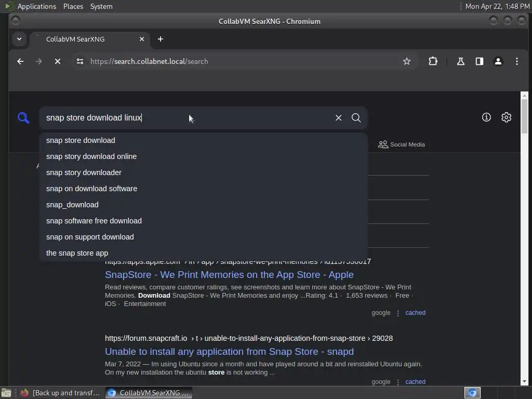Select the snippet text of SnapStore result
532x399 pixels.
tap(259, 296)
